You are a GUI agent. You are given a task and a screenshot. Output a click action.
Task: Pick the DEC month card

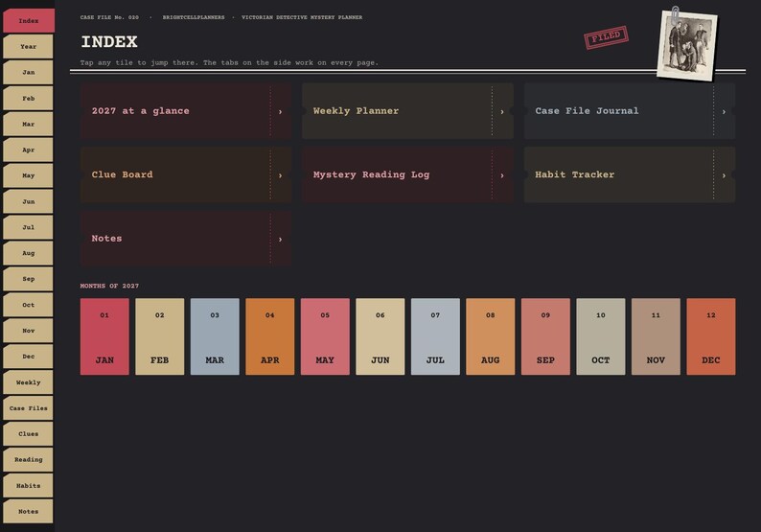pos(711,336)
